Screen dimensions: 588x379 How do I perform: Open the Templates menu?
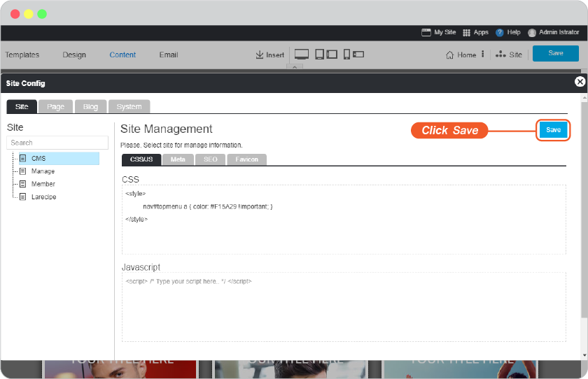tap(22, 55)
